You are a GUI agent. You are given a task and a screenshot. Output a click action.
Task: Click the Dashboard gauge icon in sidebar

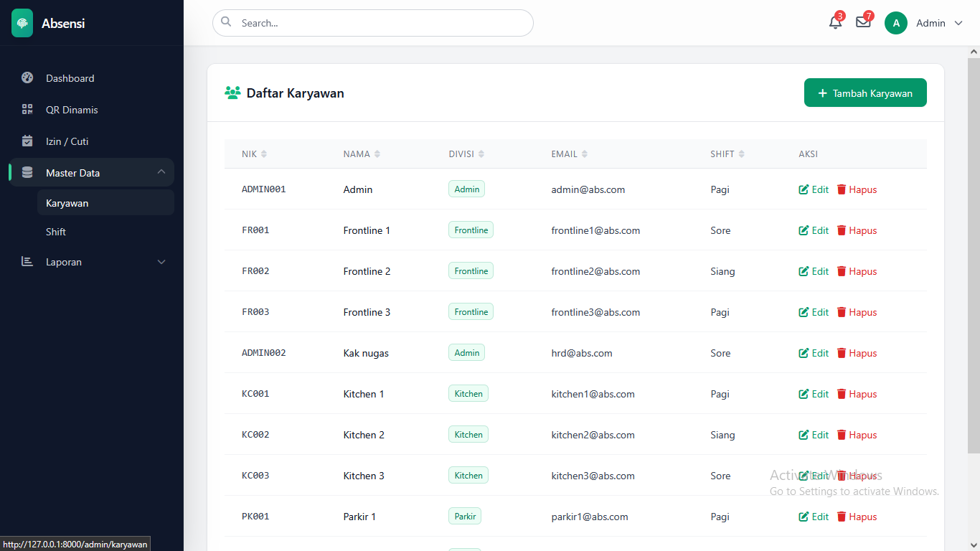(27, 78)
